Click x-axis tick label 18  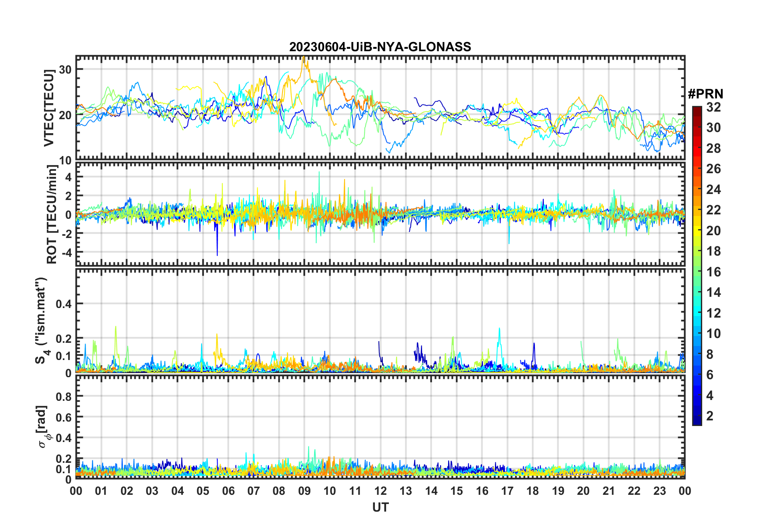click(x=533, y=491)
